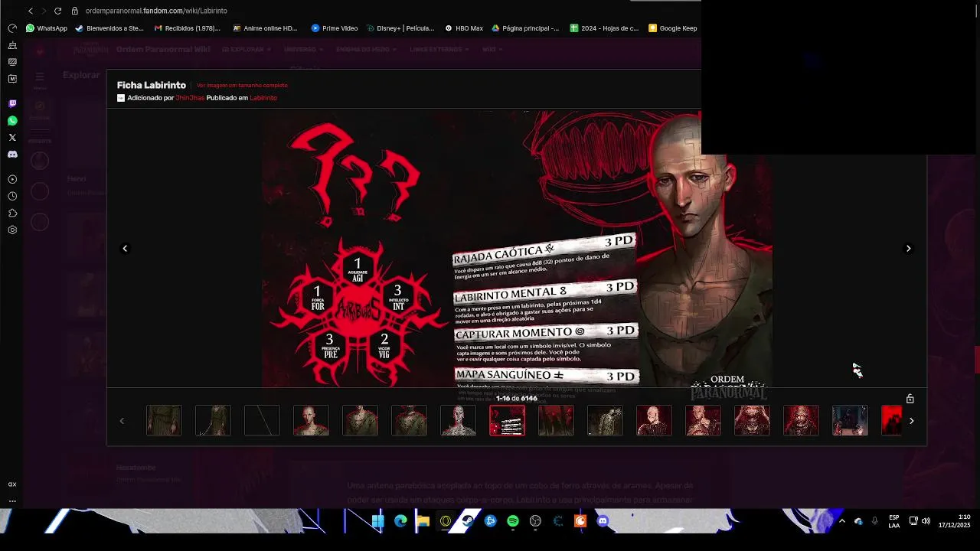Open Gmail Recibidos bookmark

(188, 28)
